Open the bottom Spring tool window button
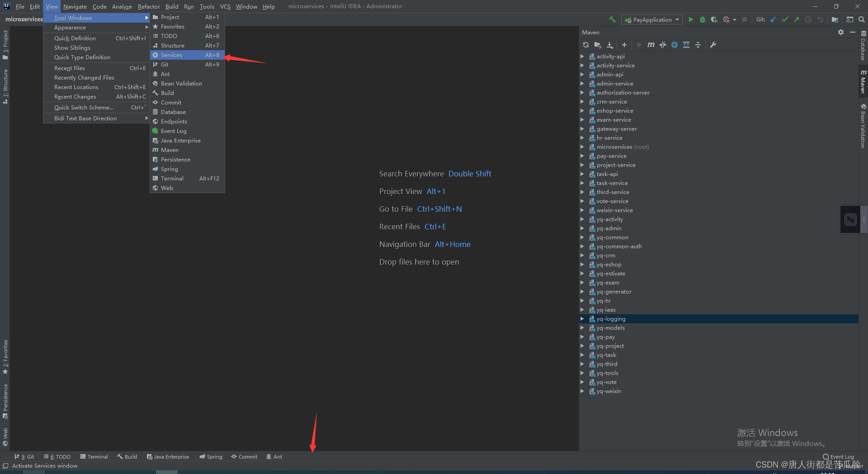Viewport: 868px width, 474px height. pyautogui.click(x=211, y=457)
